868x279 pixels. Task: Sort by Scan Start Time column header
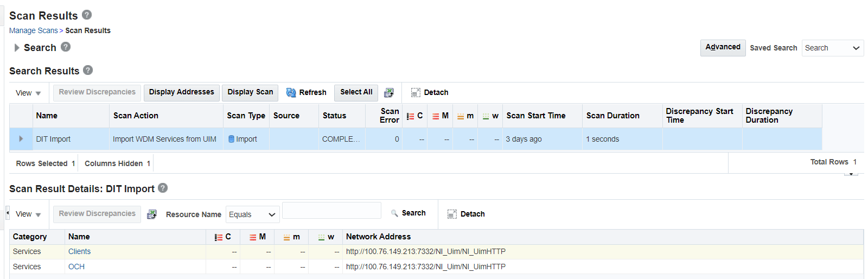point(542,116)
